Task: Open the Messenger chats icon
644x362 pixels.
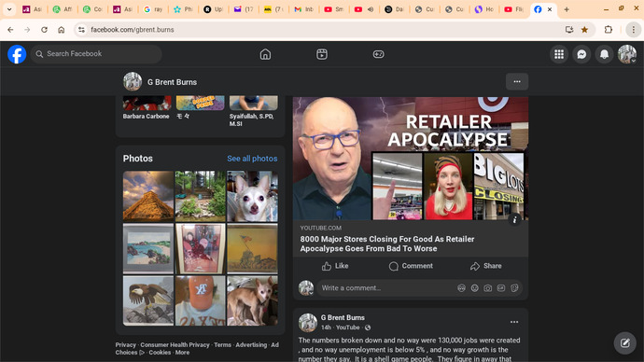Action: [x=581, y=54]
